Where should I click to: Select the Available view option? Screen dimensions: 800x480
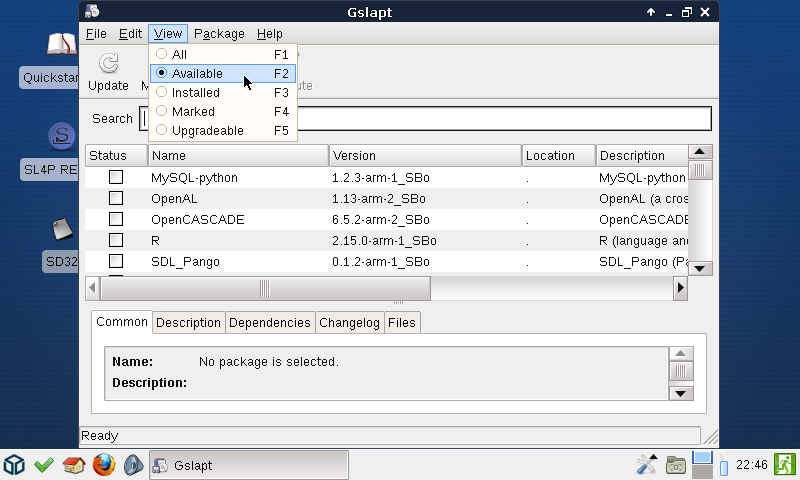[x=222, y=73]
